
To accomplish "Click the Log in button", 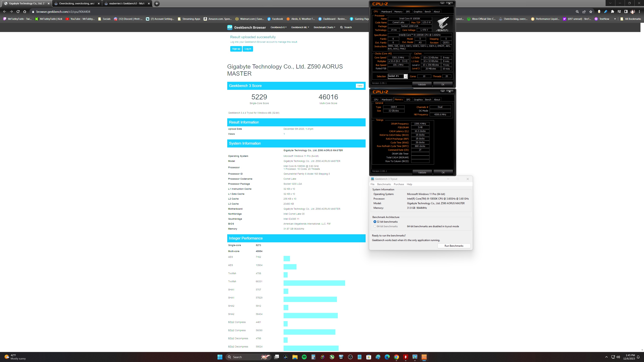I will [248, 49].
